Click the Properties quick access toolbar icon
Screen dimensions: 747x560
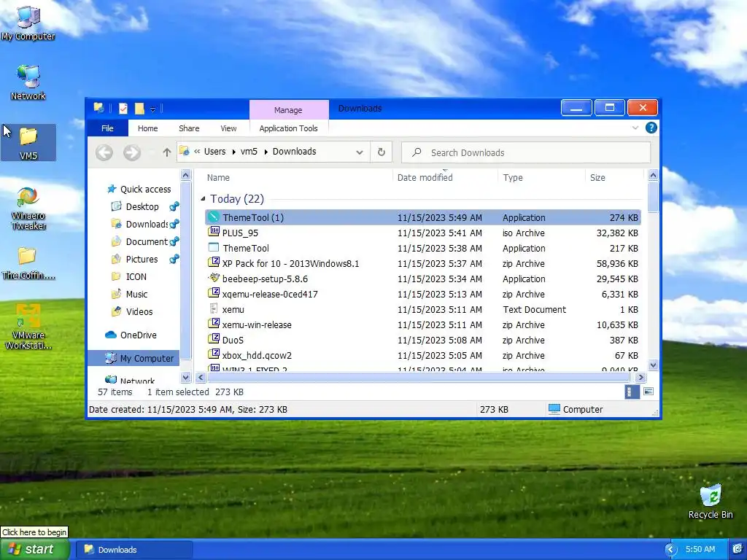pos(123,109)
